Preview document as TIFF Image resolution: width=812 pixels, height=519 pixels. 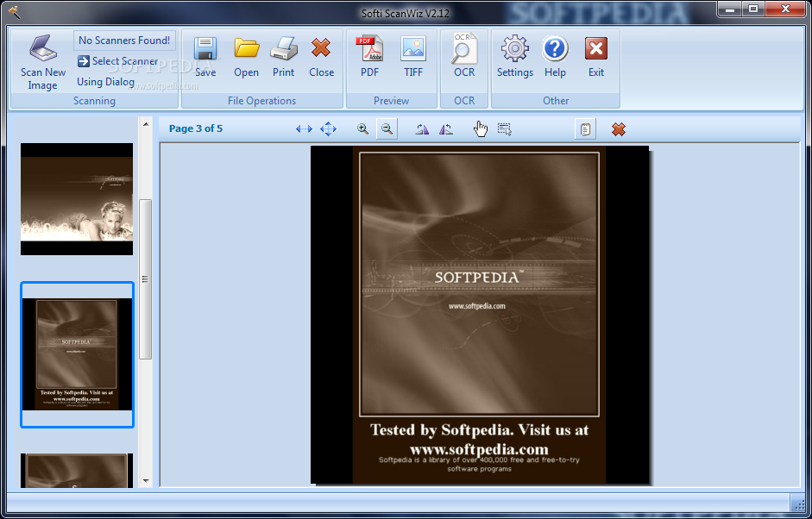click(x=413, y=57)
